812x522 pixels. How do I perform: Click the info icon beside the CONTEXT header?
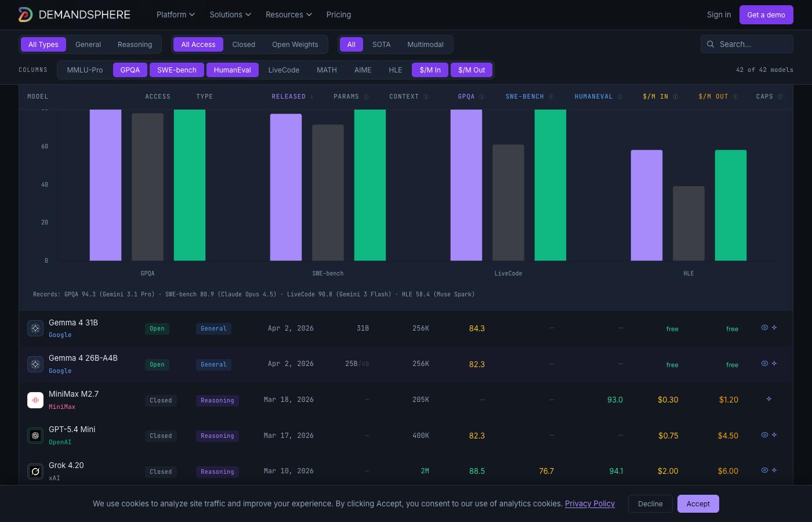pos(426,97)
